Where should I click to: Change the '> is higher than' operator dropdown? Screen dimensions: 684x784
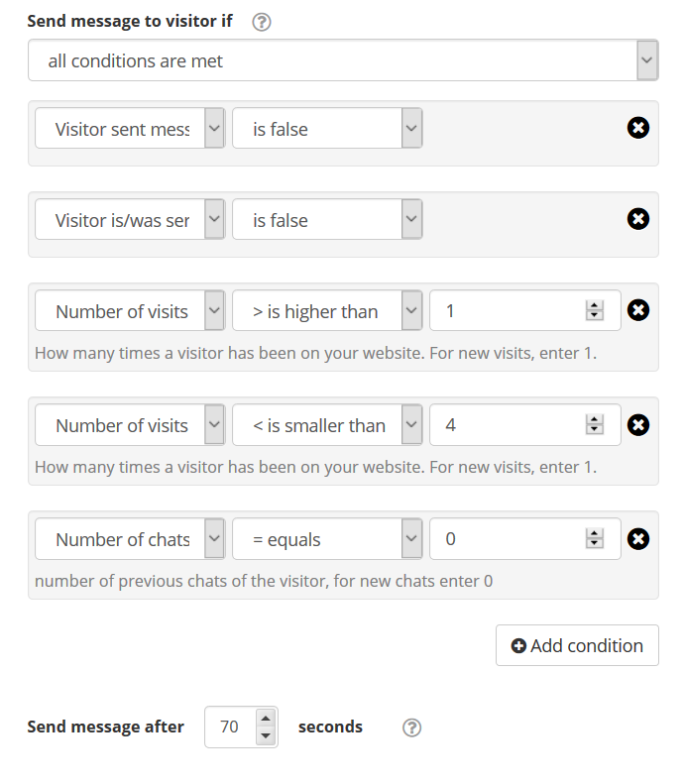(x=327, y=310)
